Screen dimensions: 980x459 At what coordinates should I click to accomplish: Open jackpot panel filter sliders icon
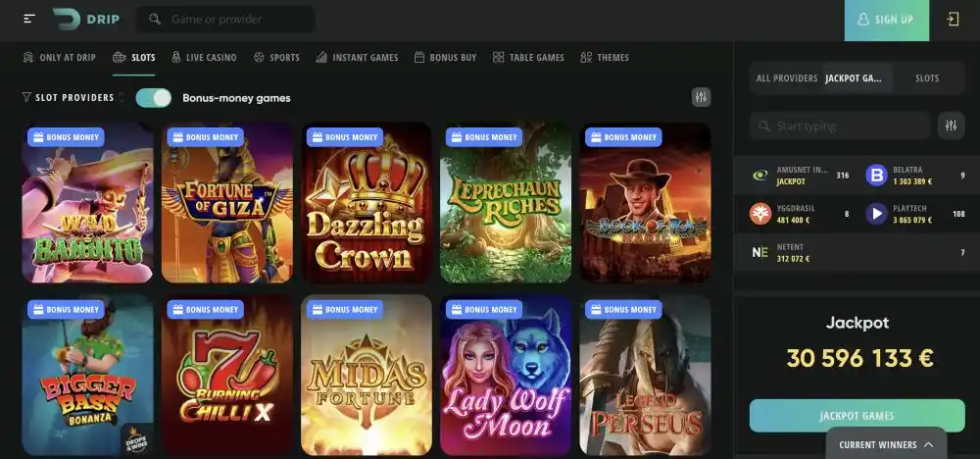pos(951,126)
